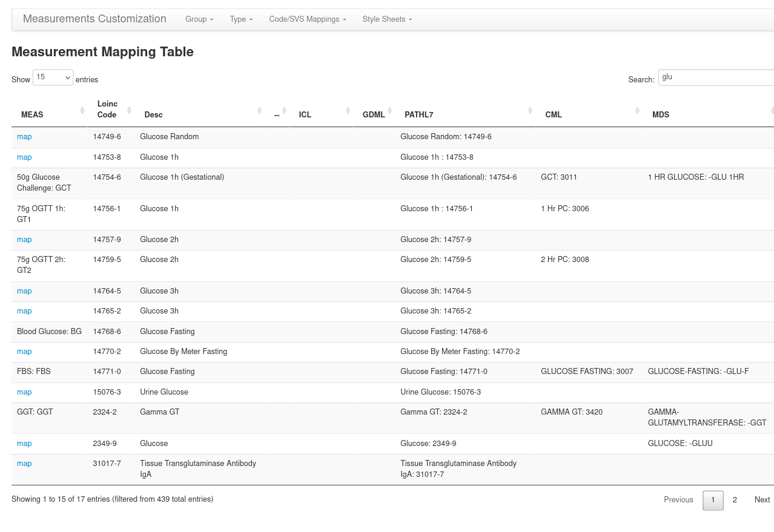
Task: Select the Measurements Customization title
Action: click(94, 19)
